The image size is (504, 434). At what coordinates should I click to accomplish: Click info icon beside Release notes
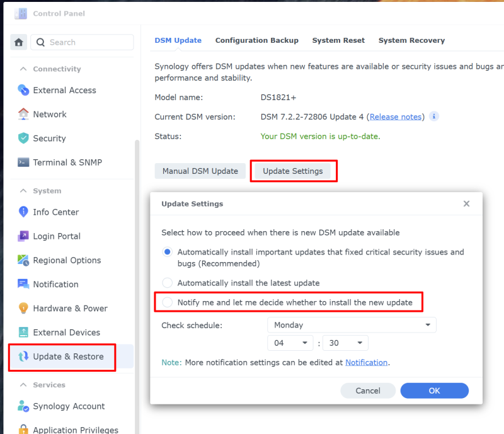coord(434,117)
